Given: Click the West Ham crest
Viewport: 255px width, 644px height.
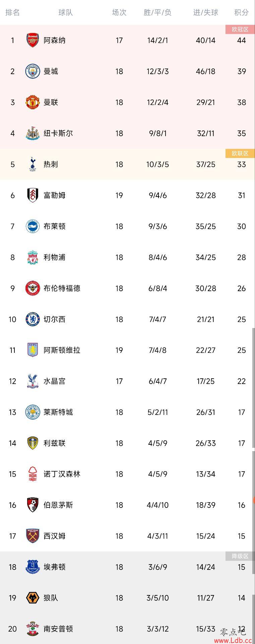Looking at the screenshot, I should point(33,536).
